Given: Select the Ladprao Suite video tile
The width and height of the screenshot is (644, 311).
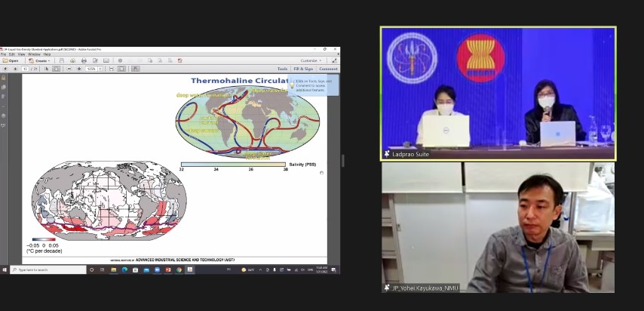Looking at the screenshot, I should pyautogui.click(x=498, y=93).
